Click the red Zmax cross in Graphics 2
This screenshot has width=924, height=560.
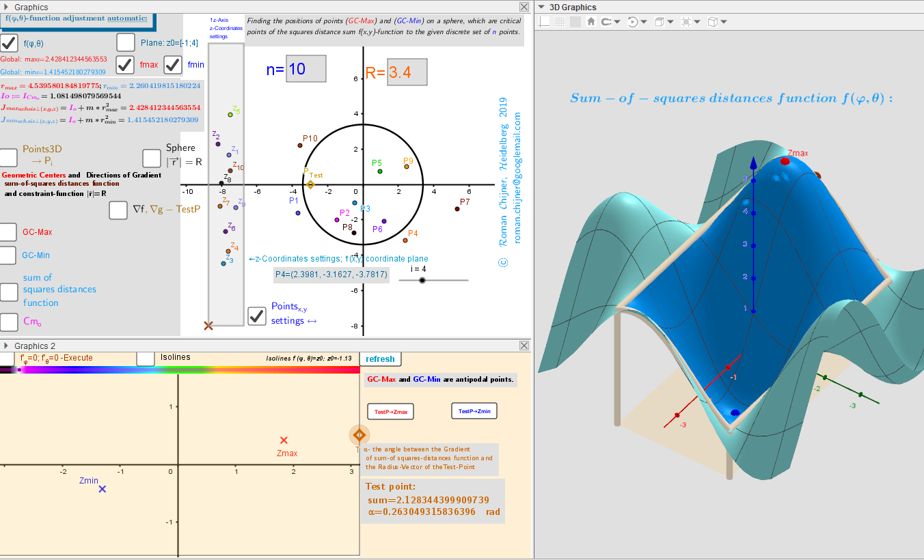click(284, 440)
